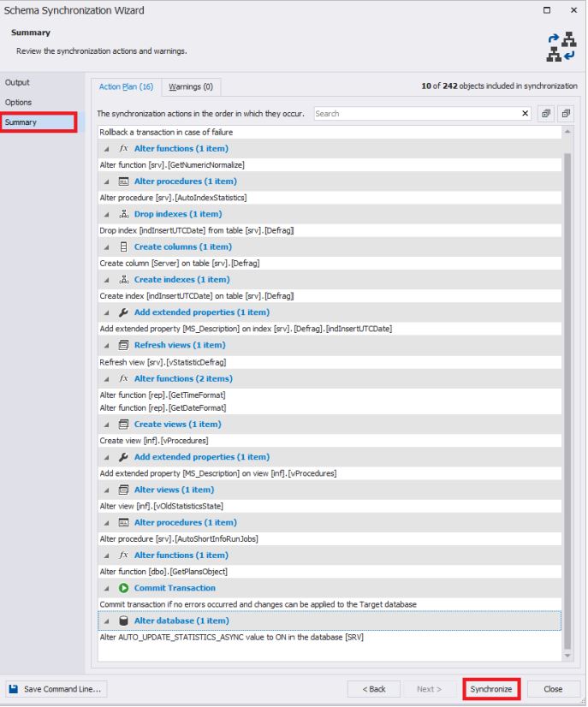This screenshot has width=588, height=707.
Task: Select Create view [inf].[vProcedures] row
Action: tap(330, 441)
